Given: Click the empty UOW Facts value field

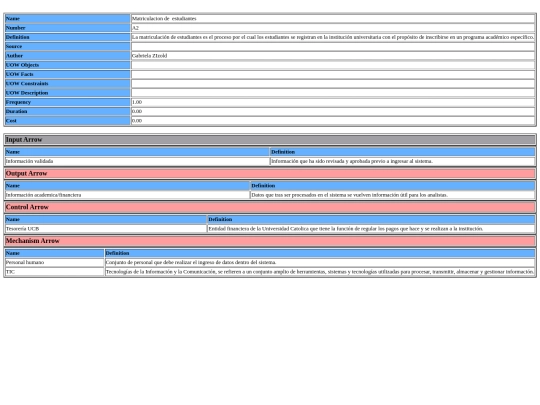Looking at the screenshot, I should (333, 74).
